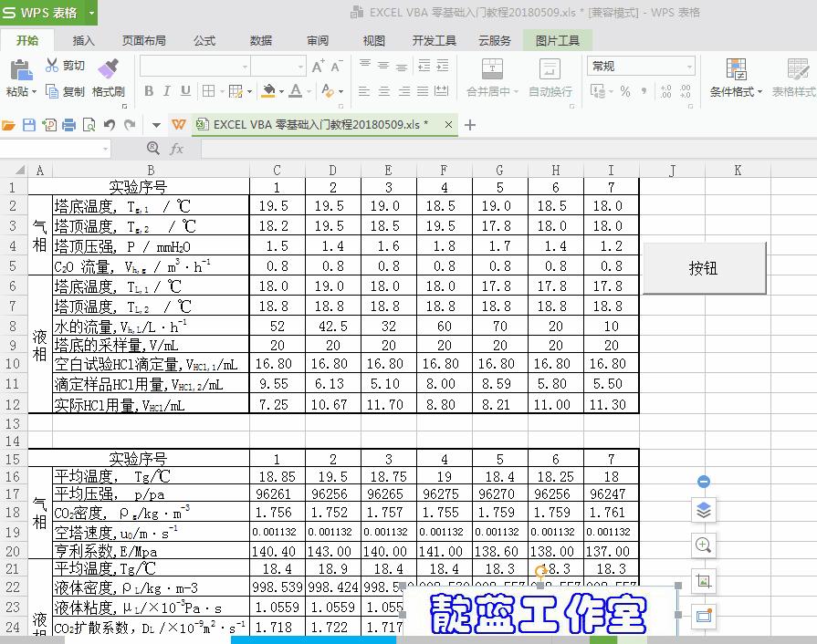
Task: Click the fill color swatch
Action: [268, 90]
